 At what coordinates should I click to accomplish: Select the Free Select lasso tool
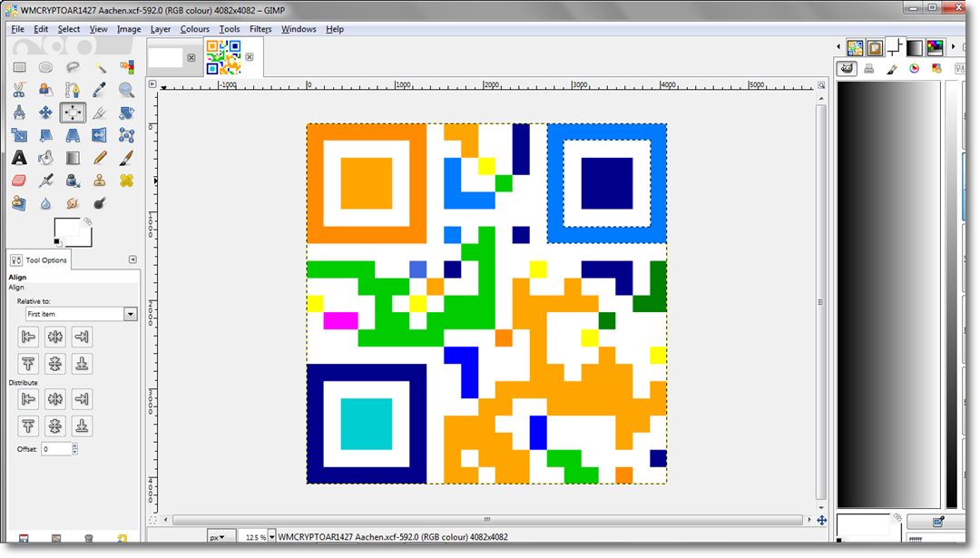tap(73, 67)
